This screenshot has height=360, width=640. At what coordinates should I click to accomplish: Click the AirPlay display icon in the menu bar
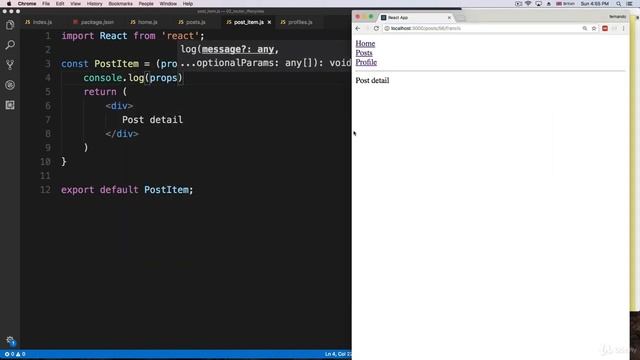(x=538, y=4)
